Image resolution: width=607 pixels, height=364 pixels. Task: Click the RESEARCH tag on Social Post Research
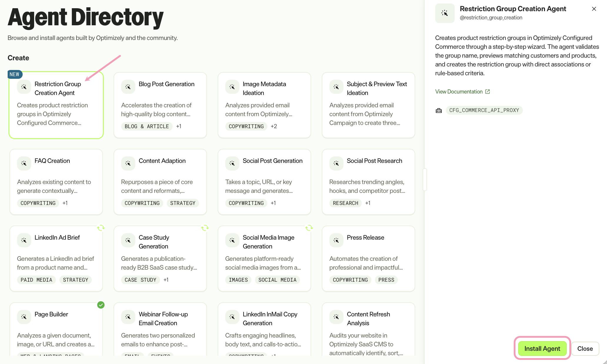(346, 203)
